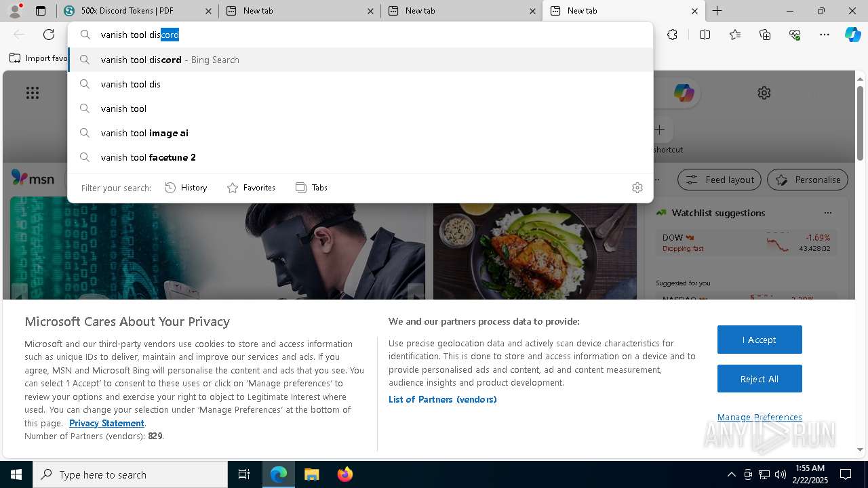Open the clock showing 1:55 AM
The height and width of the screenshot is (488, 868).
(810, 474)
